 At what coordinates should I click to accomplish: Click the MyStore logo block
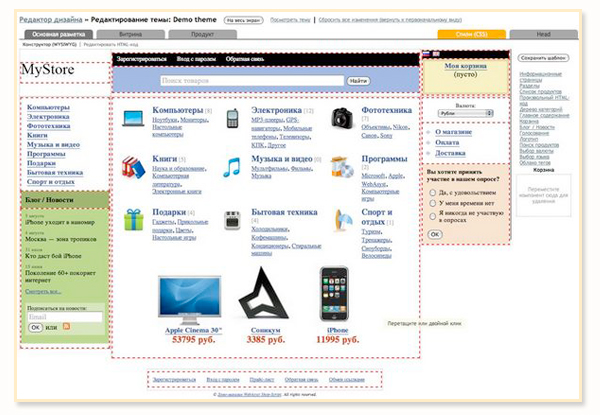click(65, 73)
